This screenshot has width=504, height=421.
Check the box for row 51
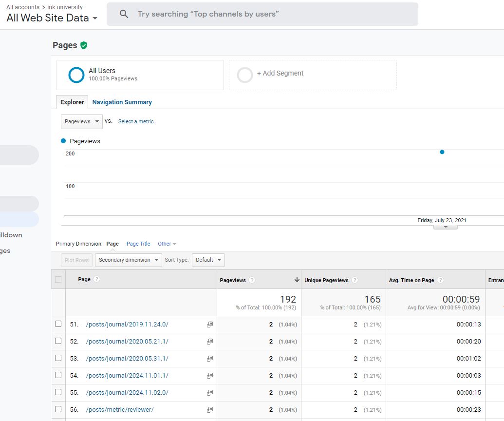click(x=58, y=324)
